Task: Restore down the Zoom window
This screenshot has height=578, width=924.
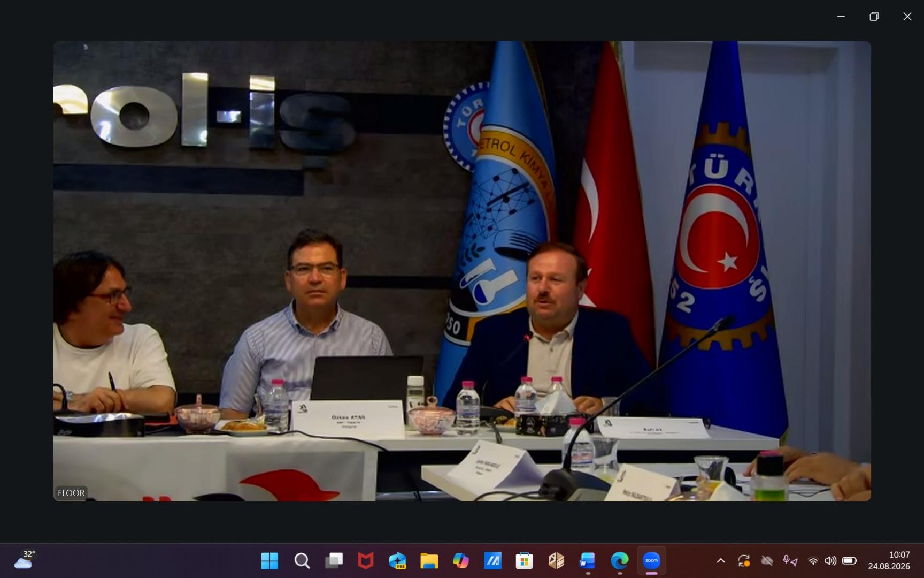Action: (874, 17)
